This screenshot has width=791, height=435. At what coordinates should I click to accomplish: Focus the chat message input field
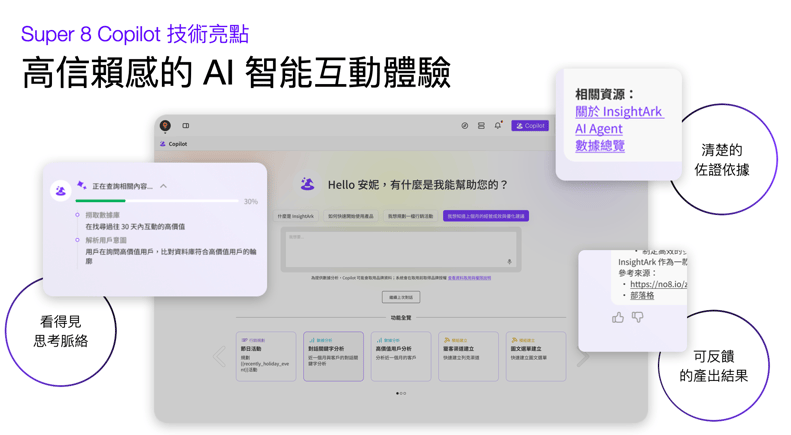[x=401, y=249]
